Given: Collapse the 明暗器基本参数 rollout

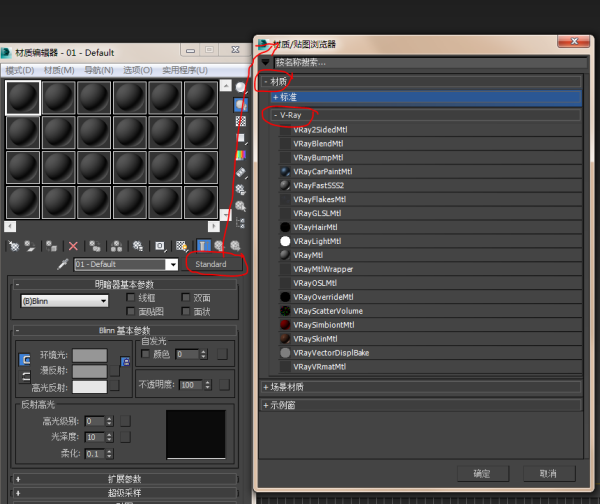Looking at the screenshot, I should [125, 284].
